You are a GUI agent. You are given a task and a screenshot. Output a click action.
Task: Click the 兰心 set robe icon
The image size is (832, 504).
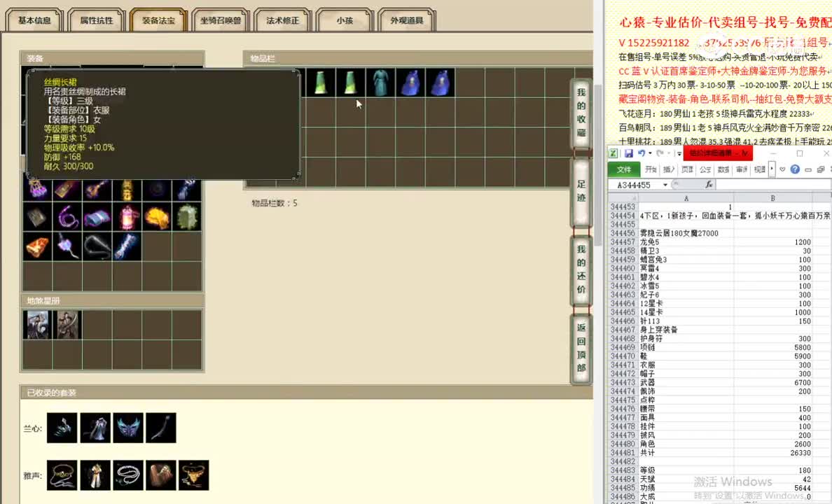[x=95, y=428]
